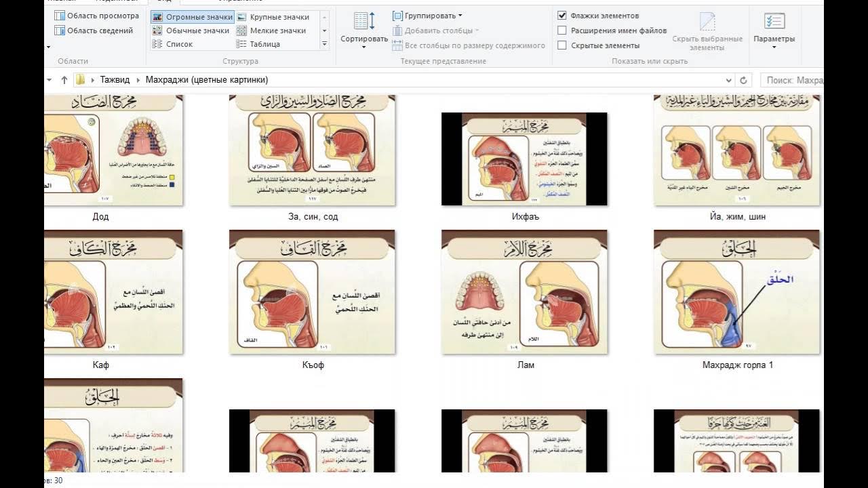The height and width of the screenshot is (488, 868).
Task: Expand chevron after Тажвид breadcrumb
Action: (138, 80)
